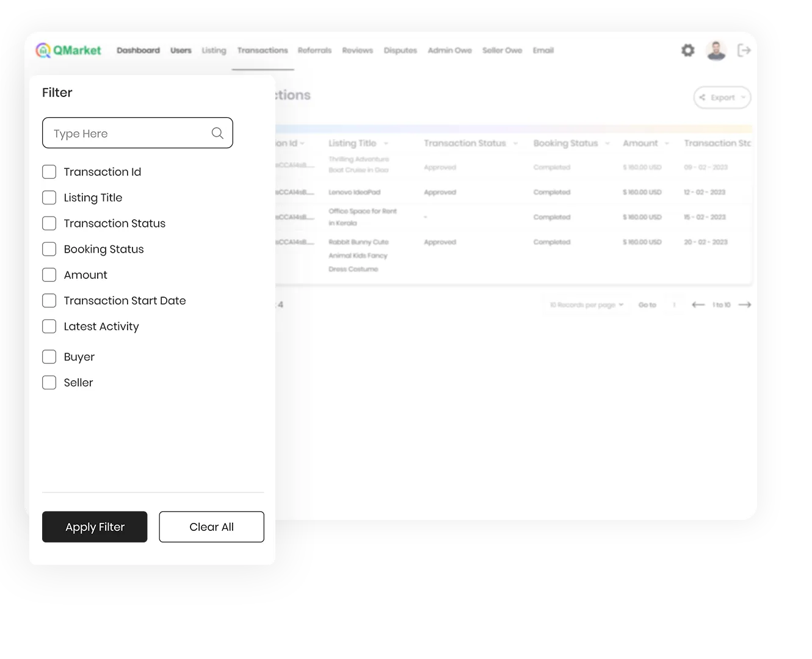The image size is (812, 659).
Task: Click the logout icon
Action: (744, 51)
